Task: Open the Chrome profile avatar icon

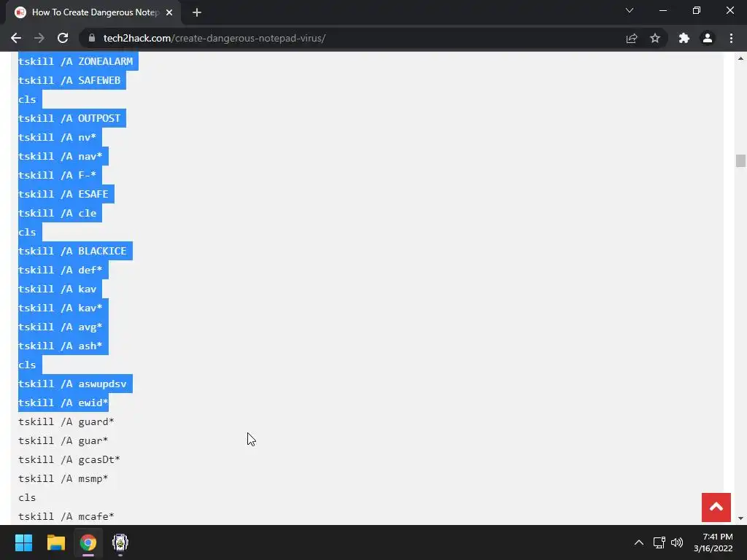Action: coord(708,38)
